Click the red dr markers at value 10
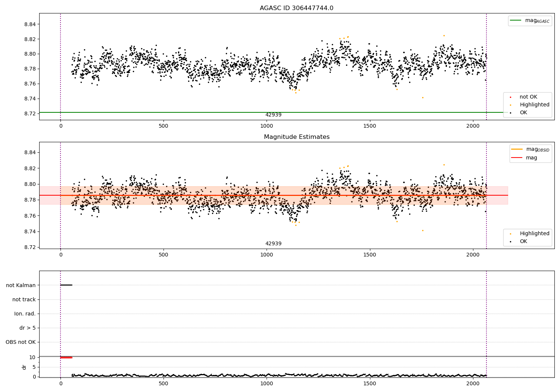Image resolution: width=560 pixels, height=392 pixels. (66, 358)
